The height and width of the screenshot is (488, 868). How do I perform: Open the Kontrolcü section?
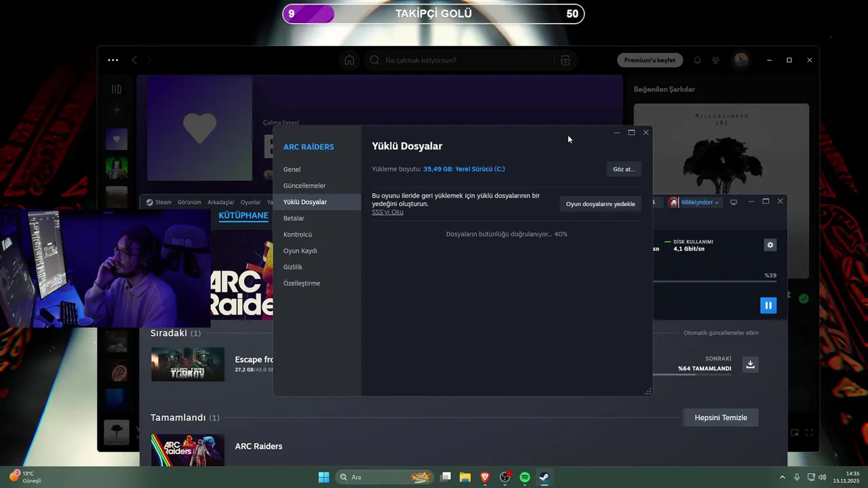coord(317,235)
